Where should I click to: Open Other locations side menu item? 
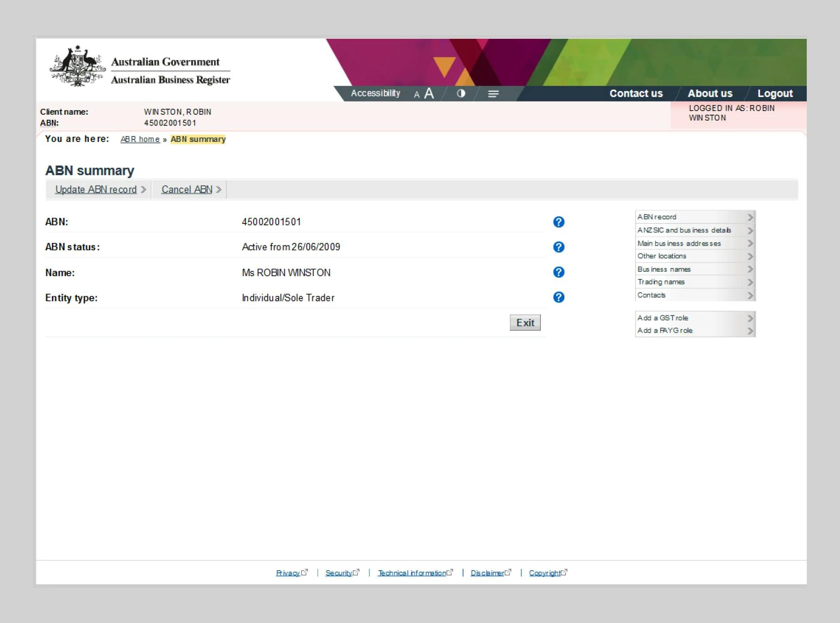coord(695,256)
